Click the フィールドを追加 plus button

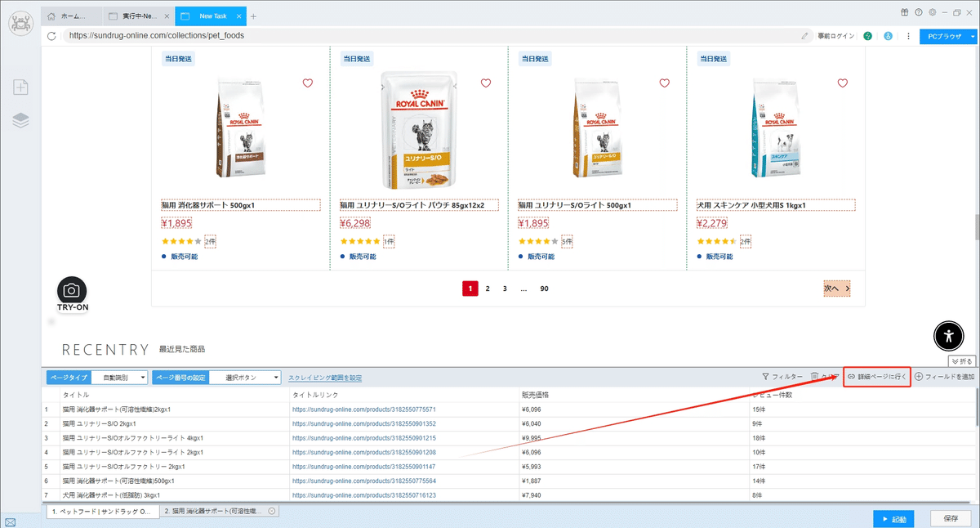click(944, 377)
